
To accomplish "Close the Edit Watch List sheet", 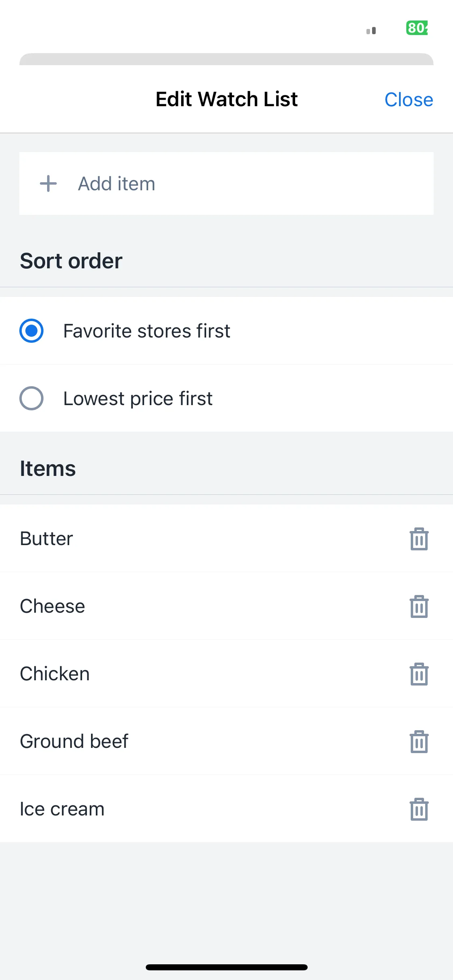I will (x=409, y=99).
